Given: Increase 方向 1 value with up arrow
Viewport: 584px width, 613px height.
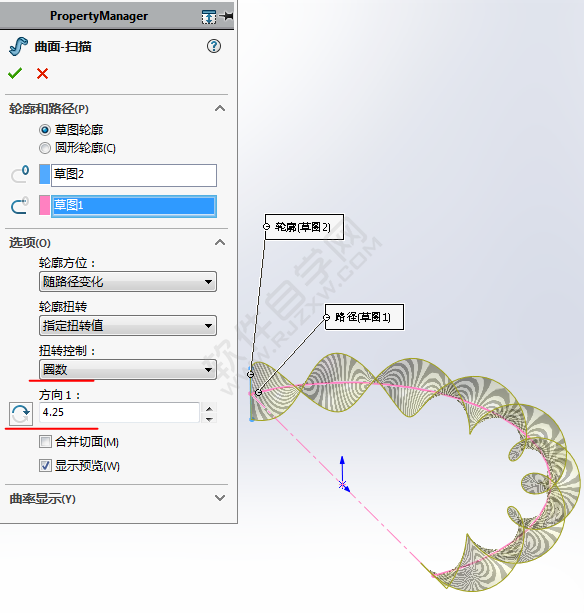Looking at the screenshot, I should pos(210,409).
